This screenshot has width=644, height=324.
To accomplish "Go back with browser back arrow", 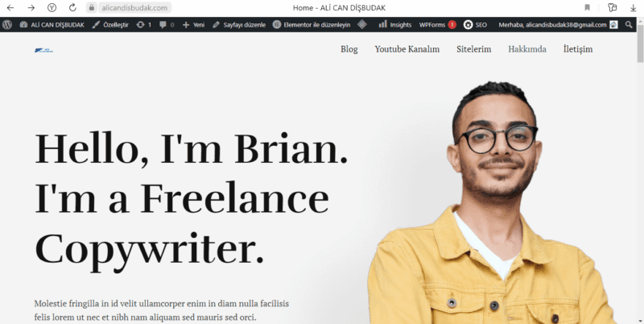I will click(10, 7).
